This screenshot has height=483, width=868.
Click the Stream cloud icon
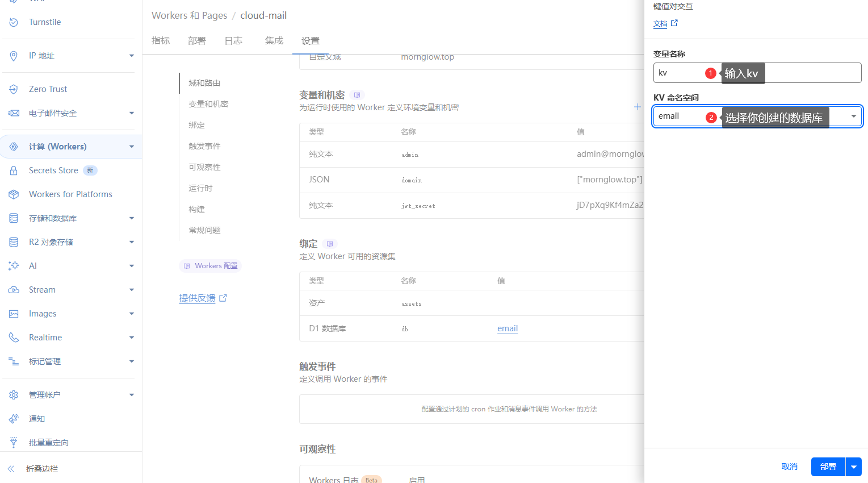point(14,290)
